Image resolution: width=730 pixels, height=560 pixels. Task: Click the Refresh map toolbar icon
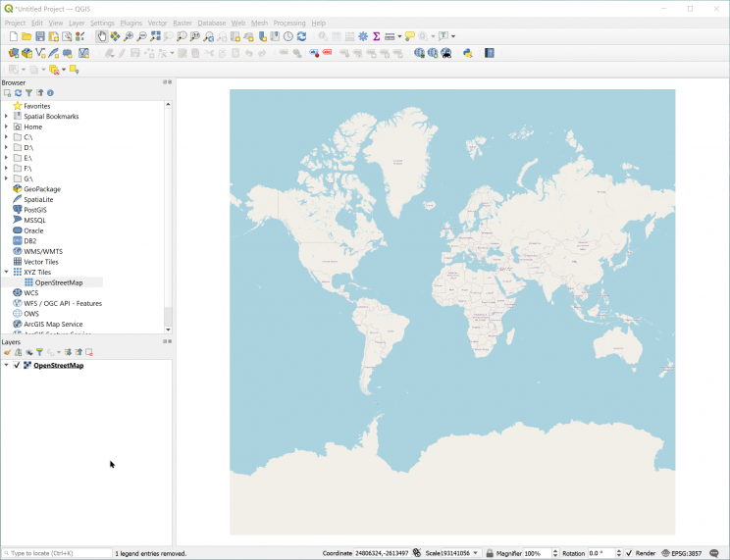click(301, 36)
